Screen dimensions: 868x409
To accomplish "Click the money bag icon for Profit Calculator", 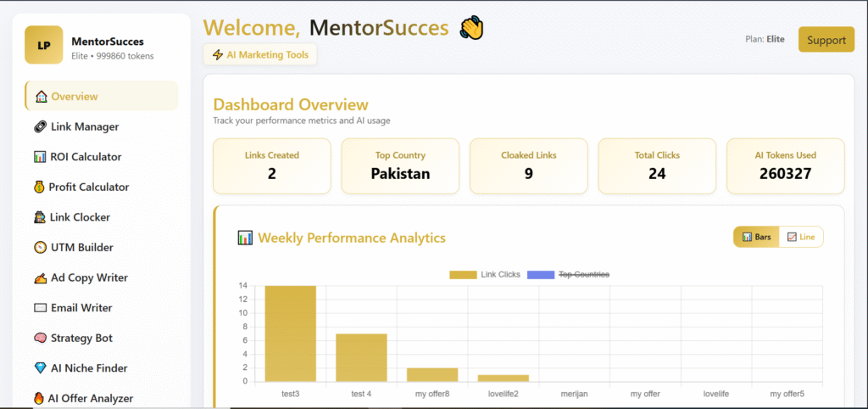I will (39, 187).
